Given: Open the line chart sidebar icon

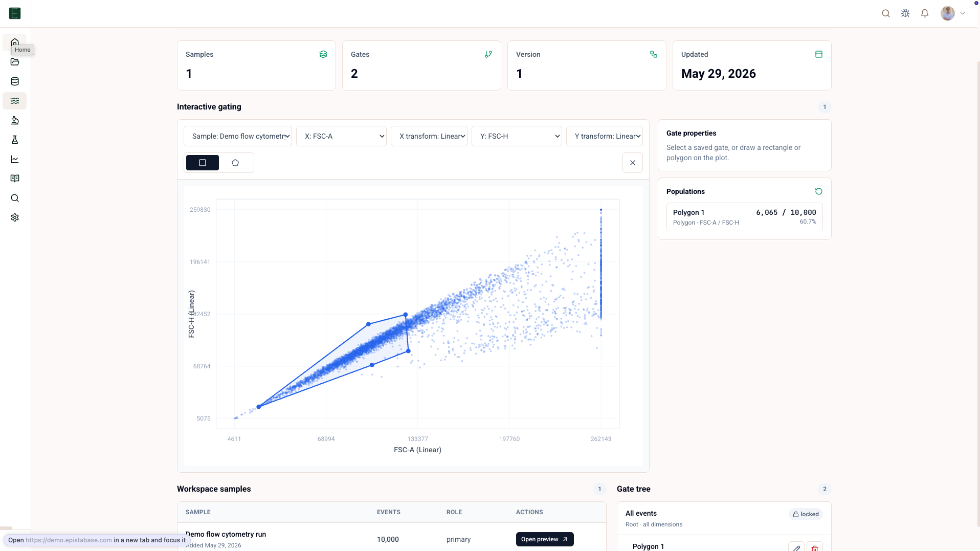Looking at the screenshot, I should click(15, 159).
